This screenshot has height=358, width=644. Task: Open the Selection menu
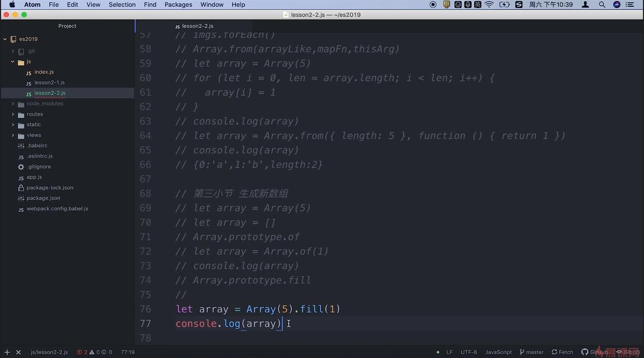[x=122, y=5]
